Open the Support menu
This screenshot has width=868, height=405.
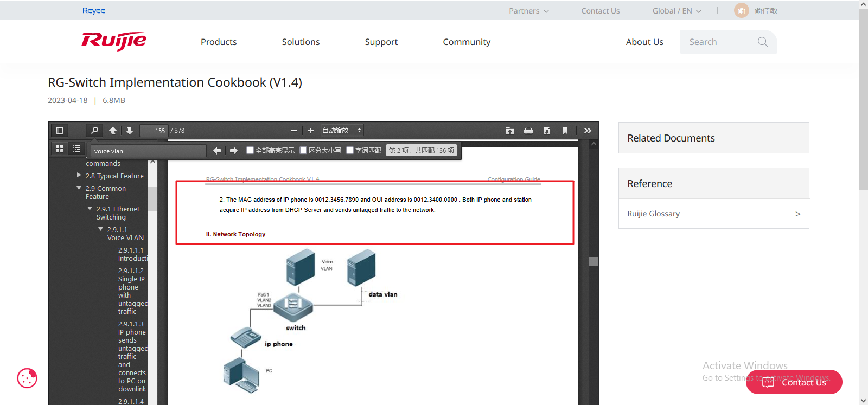381,42
